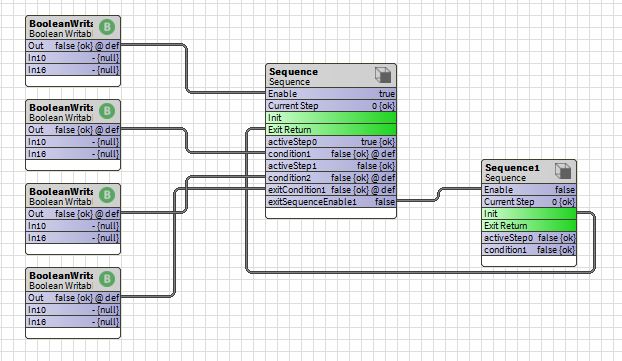
Task: Select In16 row of BooleanWritable wired to condition2
Action: point(73,238)
